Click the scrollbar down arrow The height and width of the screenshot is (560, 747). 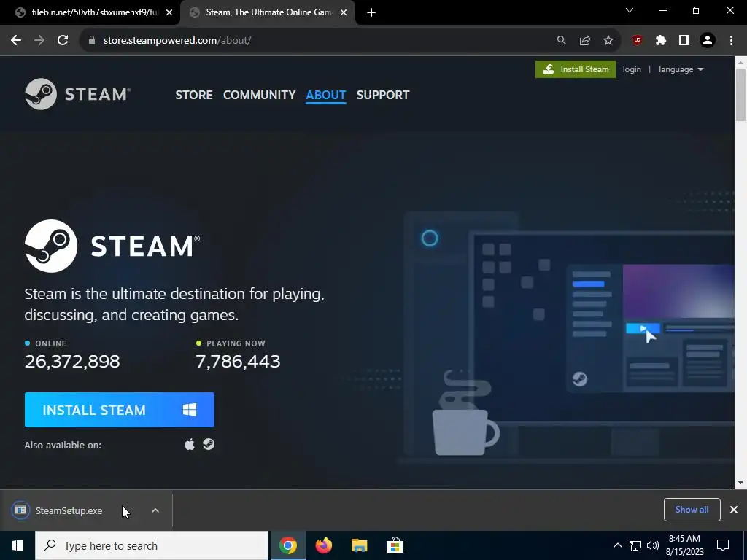pyautogui.click(x=740, y=483)
